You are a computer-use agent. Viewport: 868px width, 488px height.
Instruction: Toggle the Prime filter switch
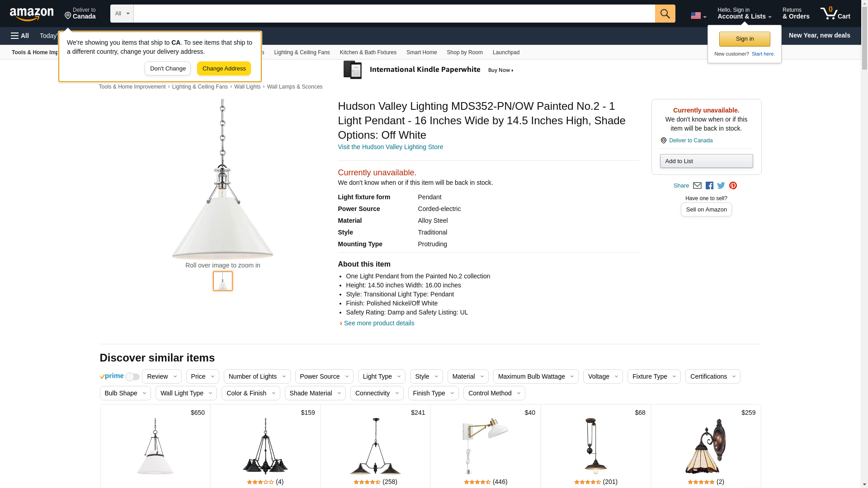click(x=132, y=377)
